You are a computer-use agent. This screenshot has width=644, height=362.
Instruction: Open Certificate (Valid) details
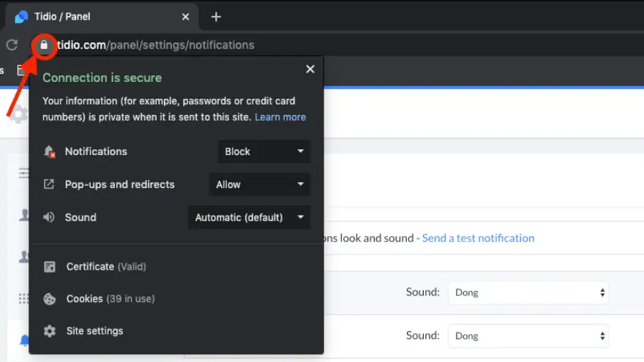point(106,267)
